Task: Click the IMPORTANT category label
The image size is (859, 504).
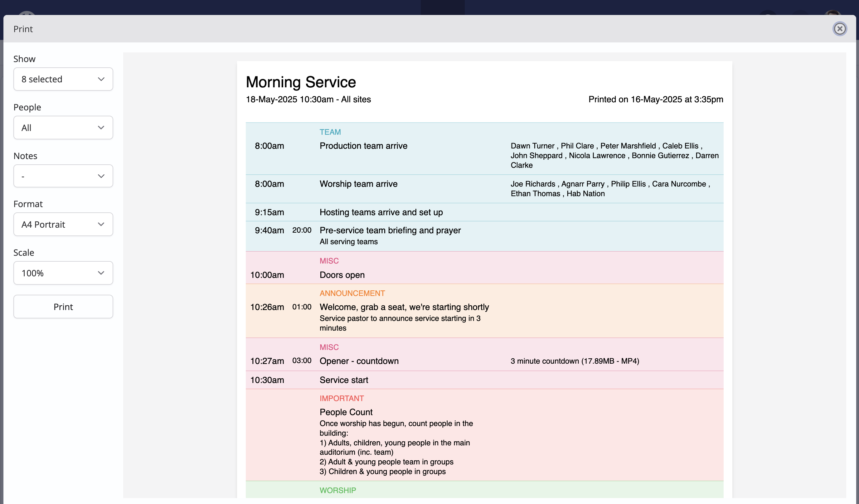Action: click(x=342, y=399)
